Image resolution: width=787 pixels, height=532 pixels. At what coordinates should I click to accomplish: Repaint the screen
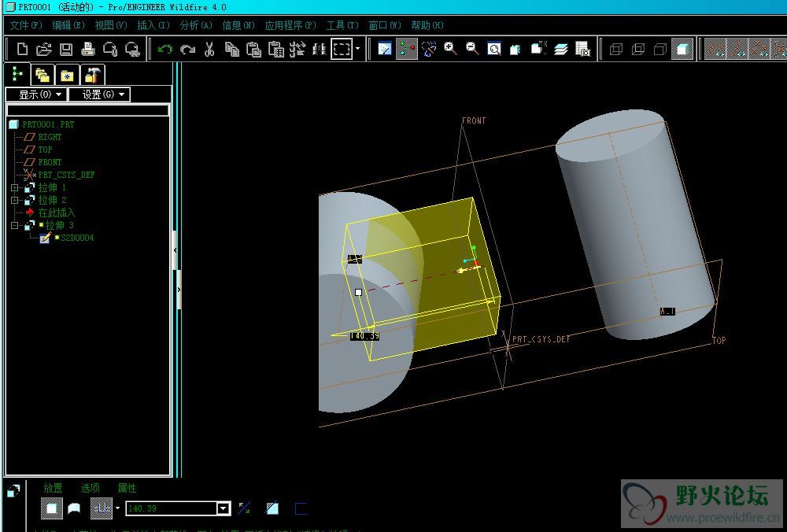385,49
